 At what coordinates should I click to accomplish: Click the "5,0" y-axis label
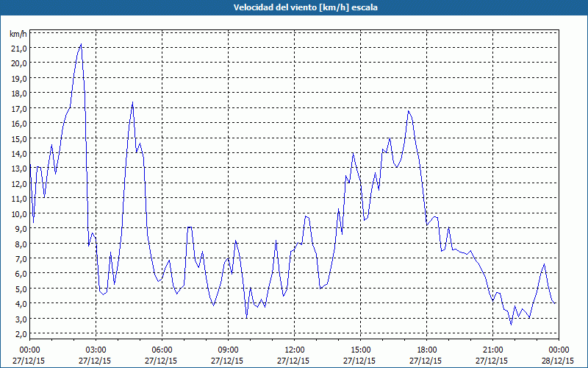point(21,289)
